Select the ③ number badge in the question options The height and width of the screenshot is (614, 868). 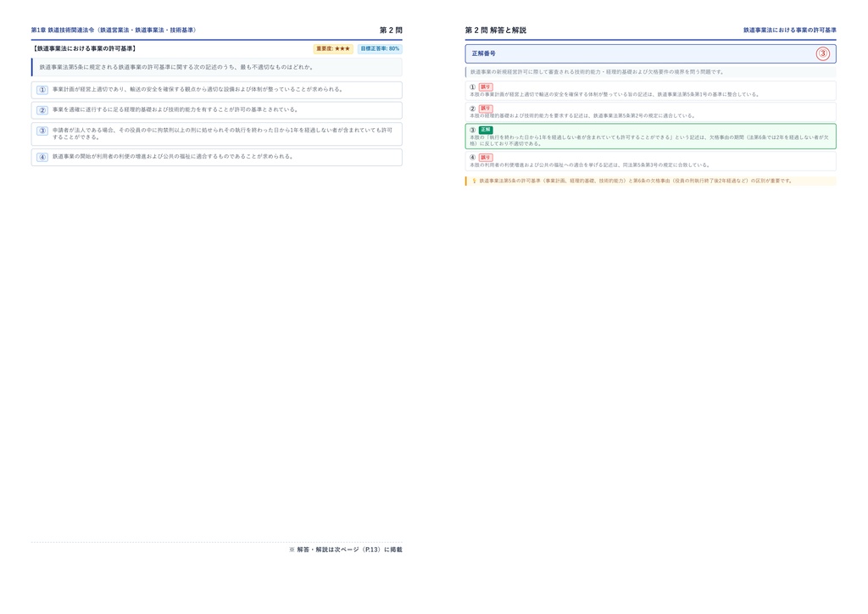[x=42, y=131]
